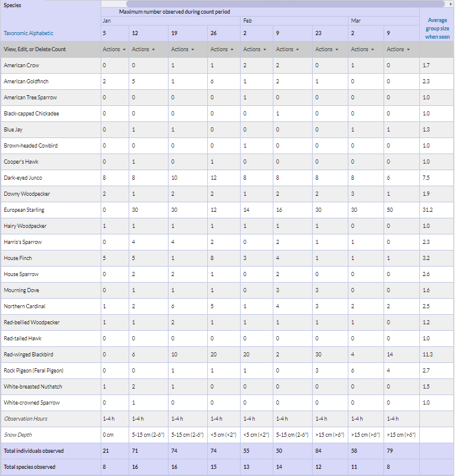The height and width of the screenshot is (476, 455).
Task: Open Actions dropdown for Jan 12 count
Action: point(143,49)
